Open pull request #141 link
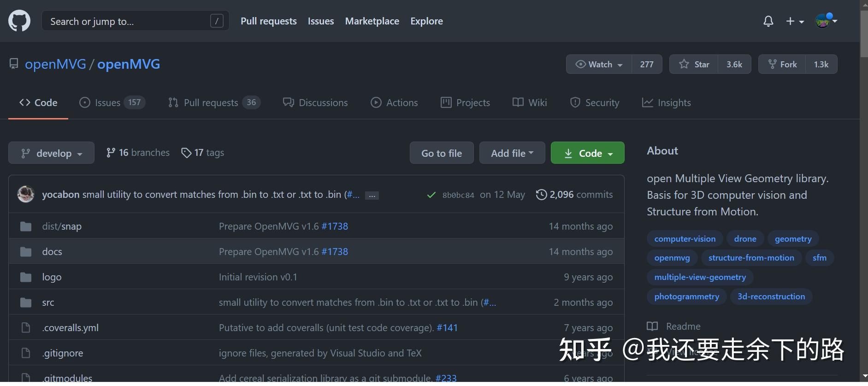Image resolution: width=868 pixels, height=386 pixels. pos(447,328)
